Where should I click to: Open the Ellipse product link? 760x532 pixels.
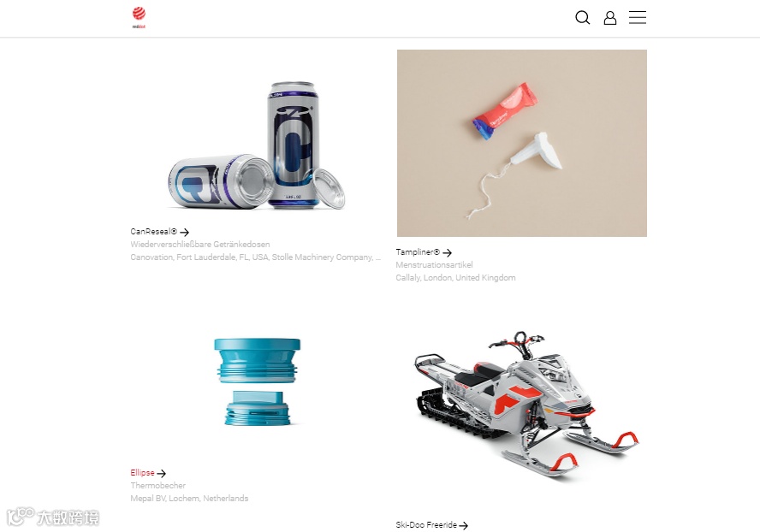142,472
